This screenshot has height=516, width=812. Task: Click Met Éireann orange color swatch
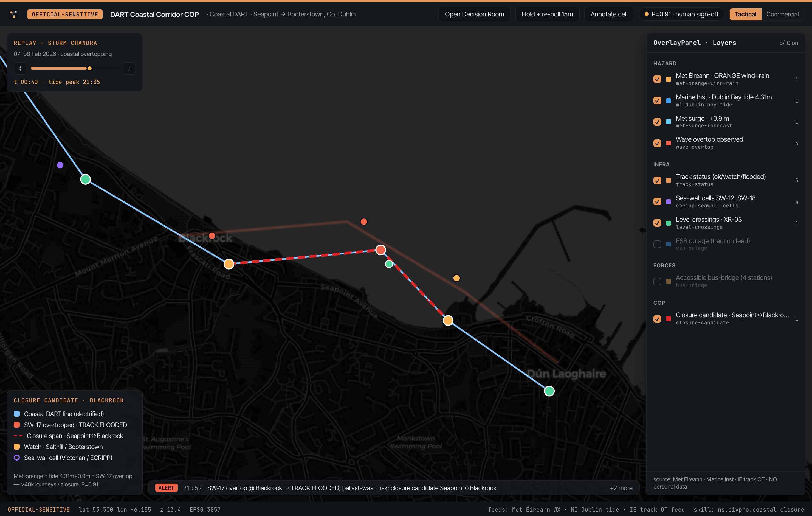pyautogui.click(x=668, y=79)
